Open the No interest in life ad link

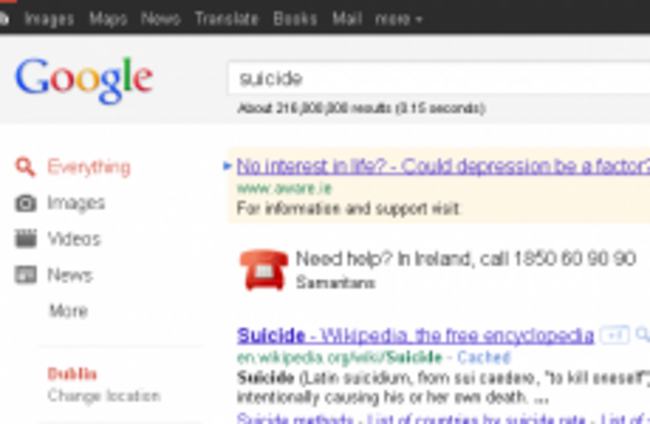click(443, 166)
